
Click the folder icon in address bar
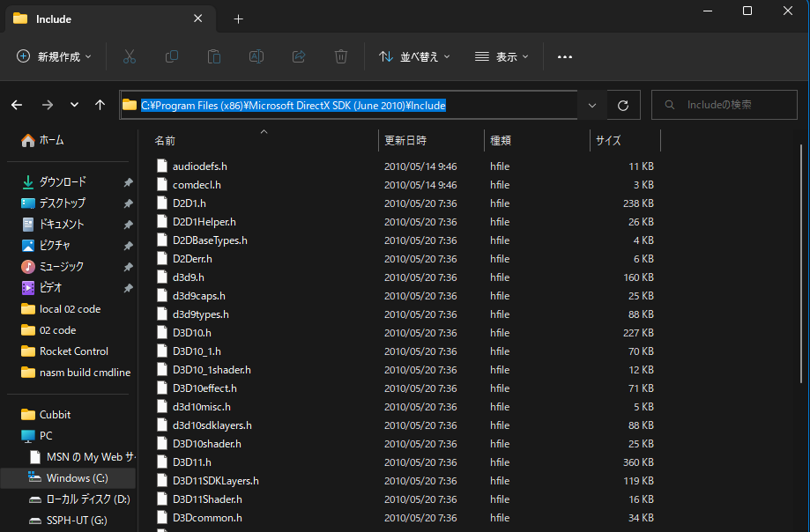pos(130,106)
